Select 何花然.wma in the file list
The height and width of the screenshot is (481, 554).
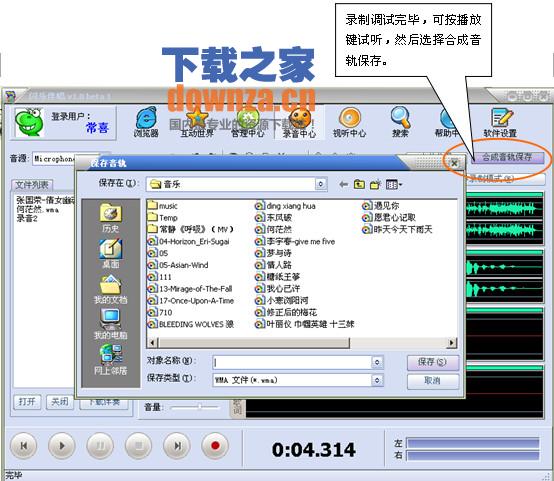[x=37, y=209]
